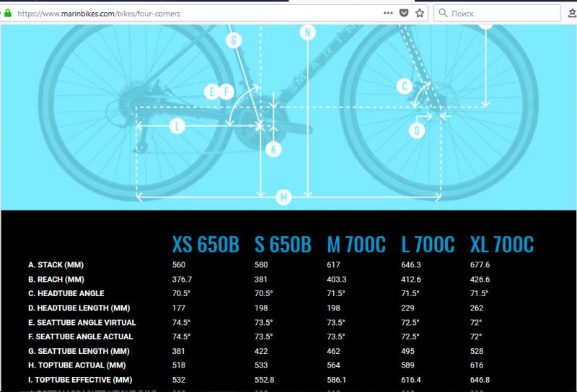577x392 pixels.
Task: Click the F. SEATTUBE ANGLE ACTUAL label
Action: (x=80, y=337)
